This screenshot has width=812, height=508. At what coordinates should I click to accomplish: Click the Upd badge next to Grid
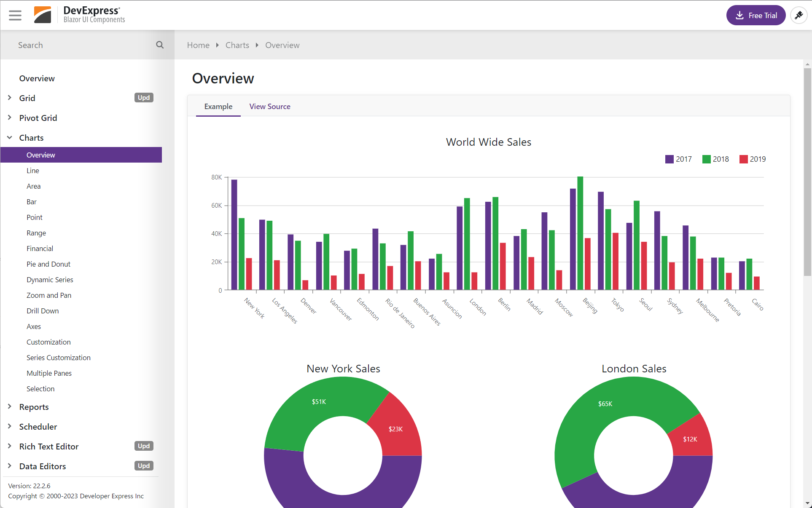[144, 98]
